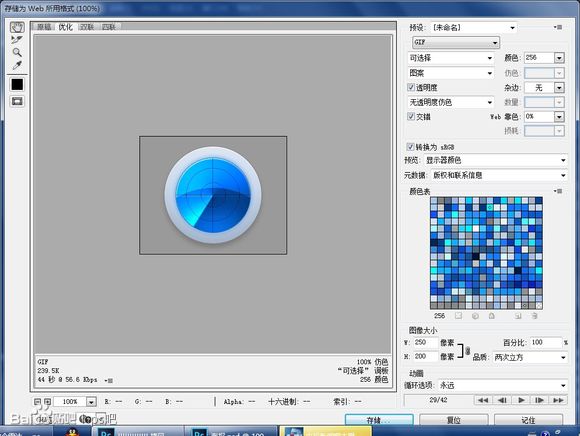Select the Eyedropper tool

coord(17,65)
